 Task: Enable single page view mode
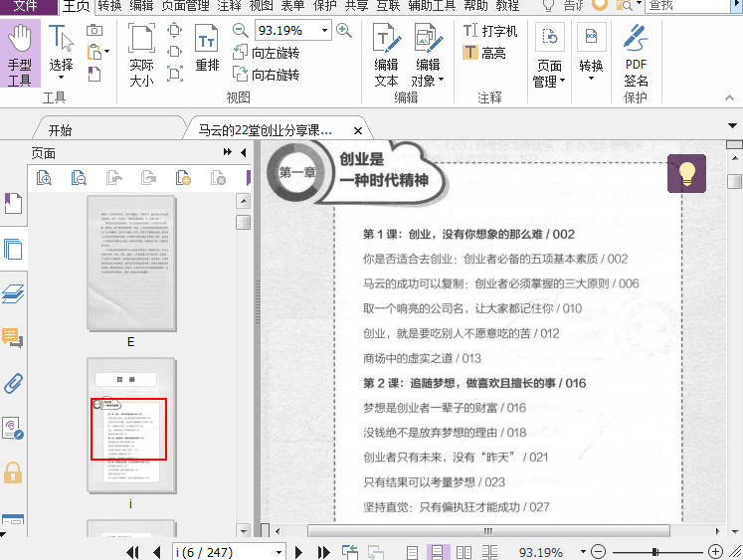pyautogui.click(x=412, y=552)
